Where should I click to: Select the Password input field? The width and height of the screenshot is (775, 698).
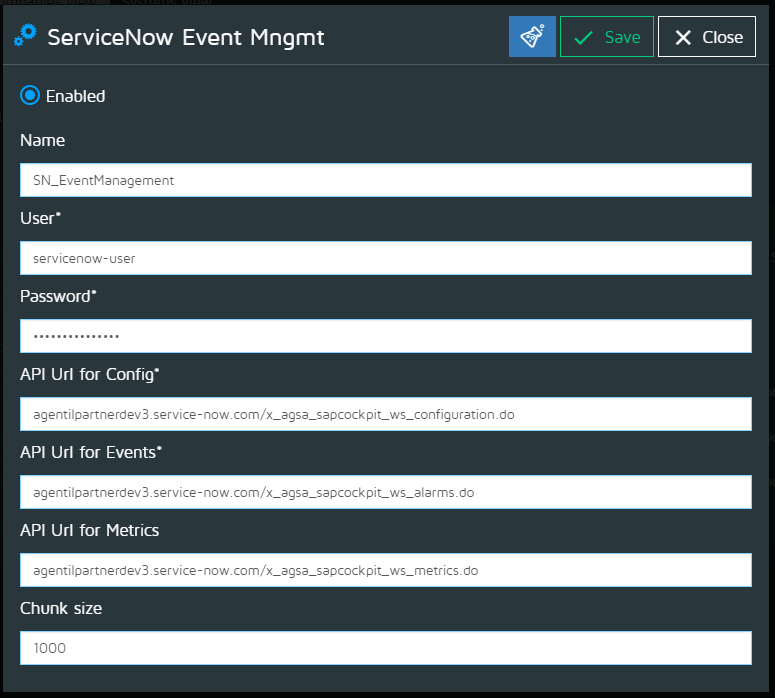(385, 336)
